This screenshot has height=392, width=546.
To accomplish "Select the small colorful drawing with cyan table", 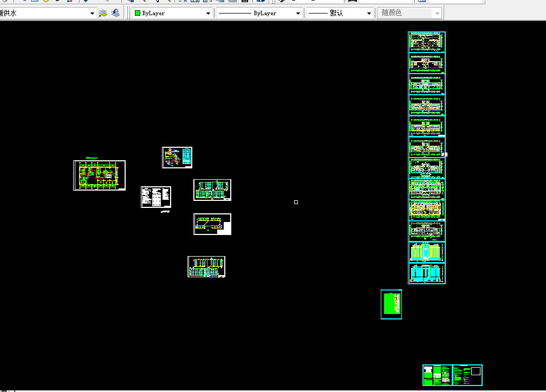I will coord(177,158).
